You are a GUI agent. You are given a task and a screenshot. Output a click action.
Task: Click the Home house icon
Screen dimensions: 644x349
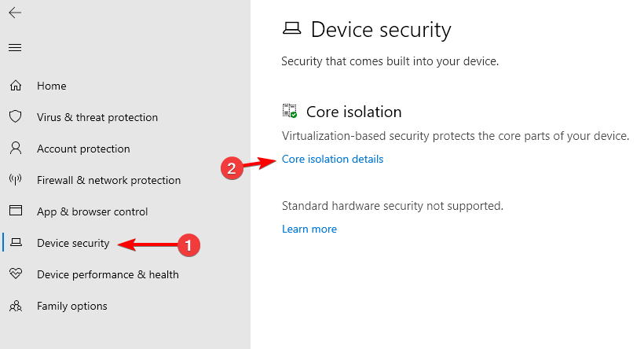click(16, 86)
